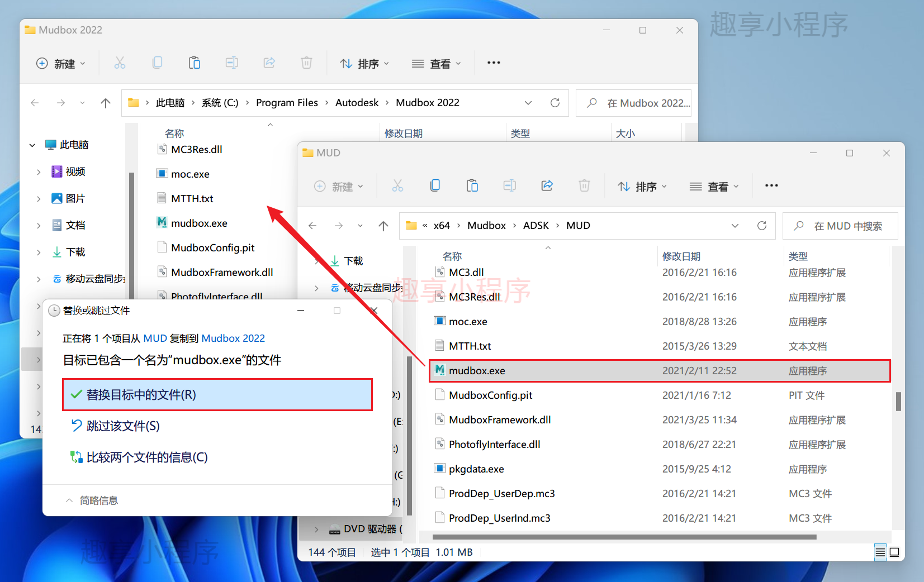Image resolution: width=924 pixels, height=582 pixels.
Task: Click search box in MUD window
Action: [x=840, y=226]
